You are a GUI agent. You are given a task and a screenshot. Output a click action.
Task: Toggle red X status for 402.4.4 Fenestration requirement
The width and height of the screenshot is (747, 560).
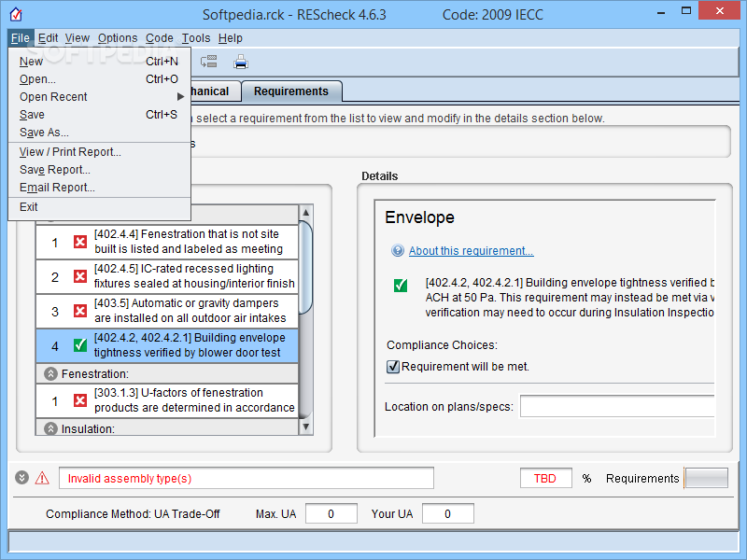point(80,242)
